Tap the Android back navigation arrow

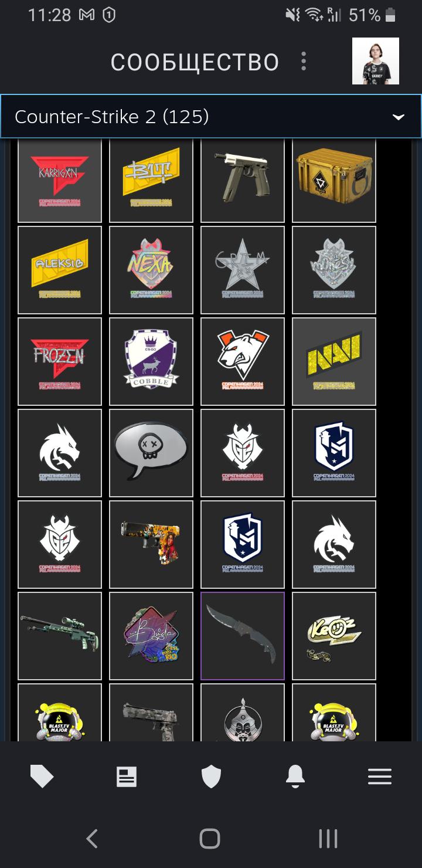(x=92, y=839)
